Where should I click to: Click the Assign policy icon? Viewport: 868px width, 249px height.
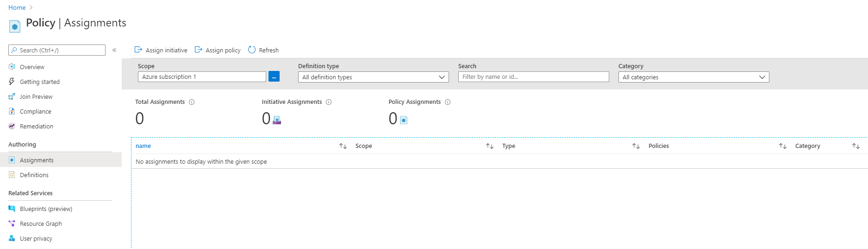pos(198,50)
